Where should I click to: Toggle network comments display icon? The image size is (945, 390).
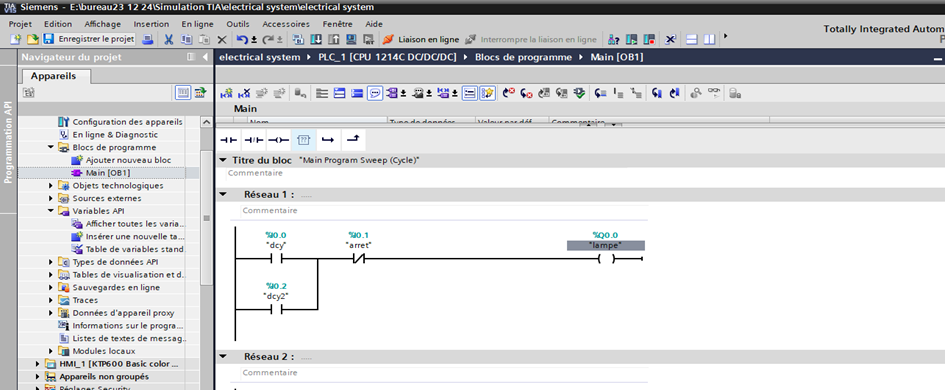pyautogui.click(x=374, y=93)
